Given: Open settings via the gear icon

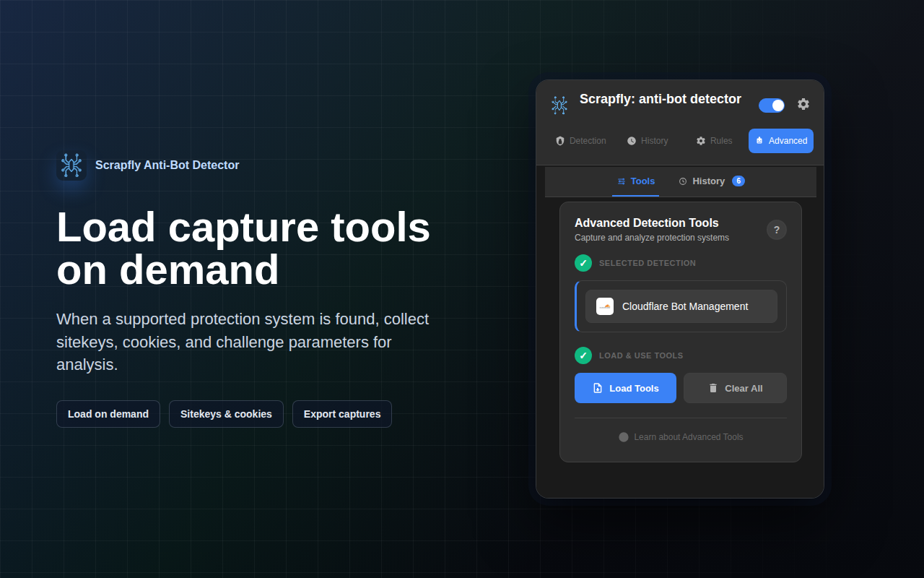Looking at the screenshot, I should pos(803,104).
